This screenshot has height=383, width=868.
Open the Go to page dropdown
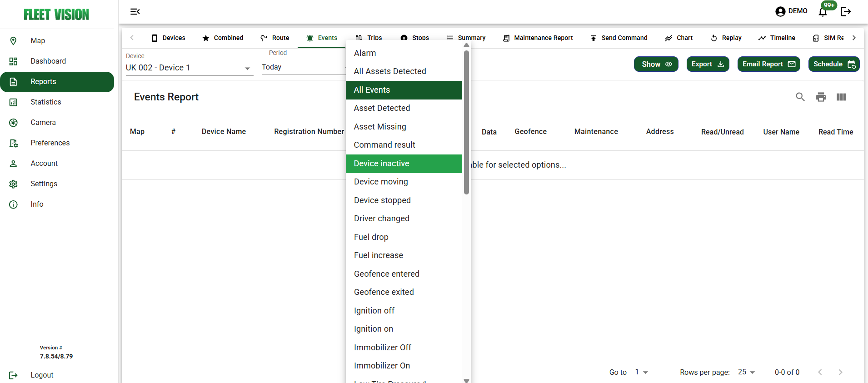641,372
